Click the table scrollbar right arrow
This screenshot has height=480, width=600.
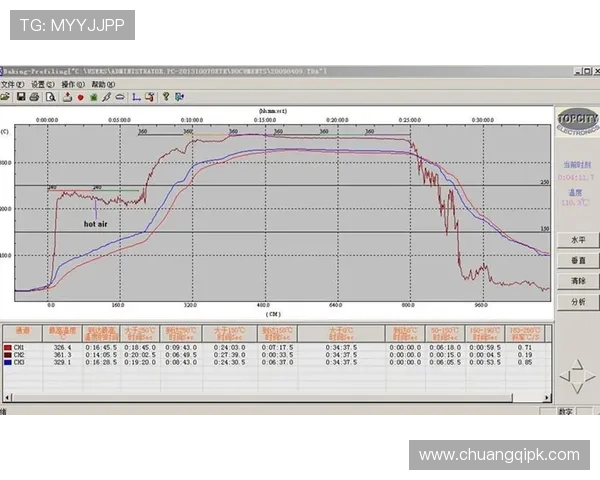(547, 398)
